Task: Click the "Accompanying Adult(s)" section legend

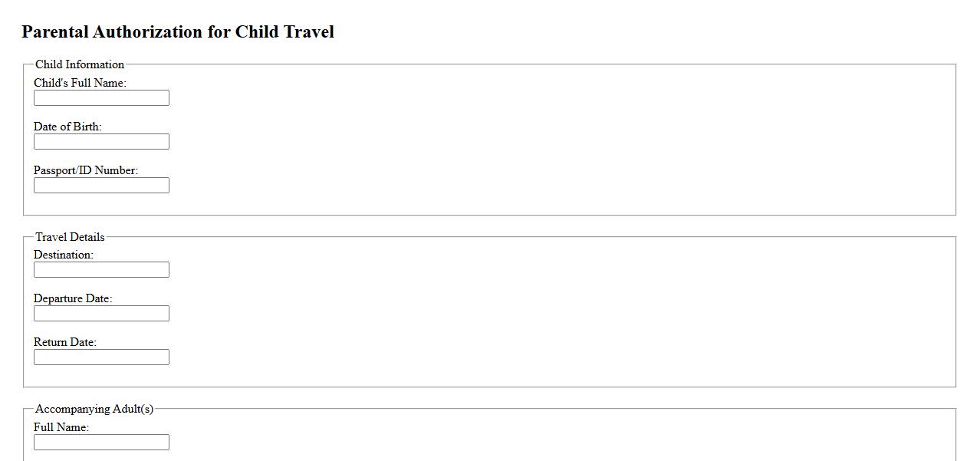Action: 94,409
